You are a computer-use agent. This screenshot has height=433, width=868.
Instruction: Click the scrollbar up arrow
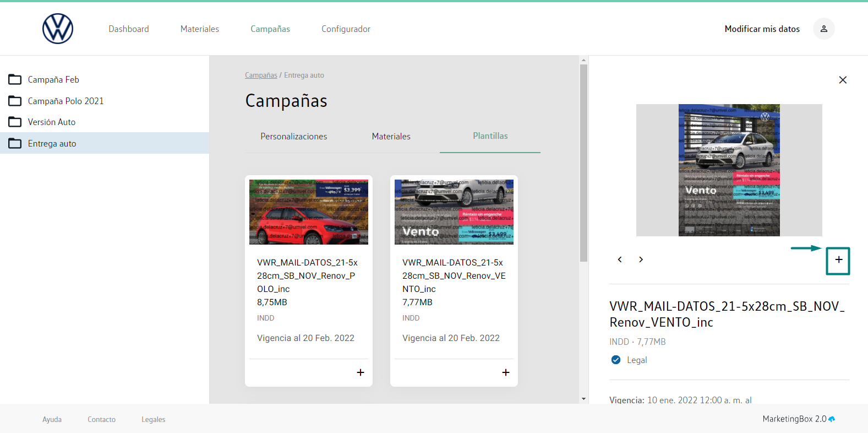click(583, 60)
